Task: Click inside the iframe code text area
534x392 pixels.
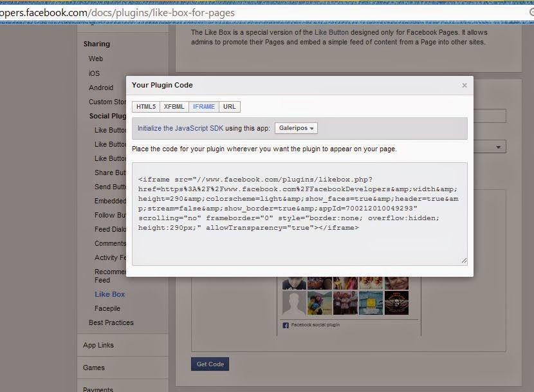Action: click(x=300, y=214)
